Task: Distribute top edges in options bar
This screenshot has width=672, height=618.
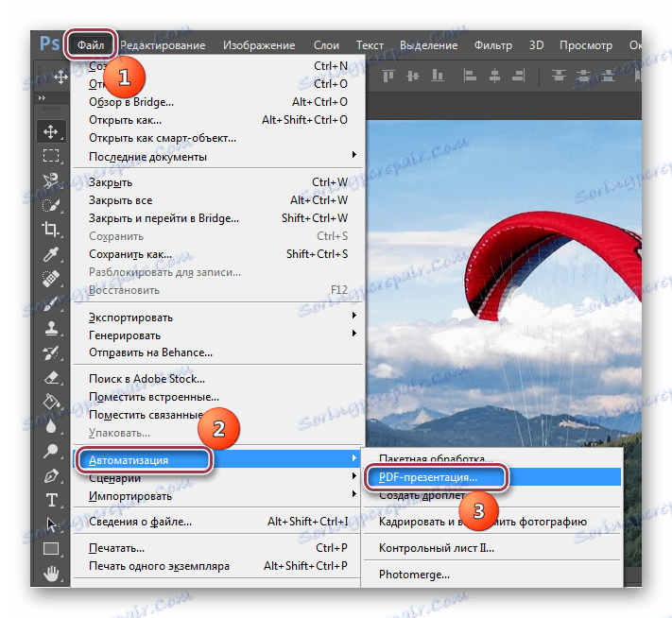Action: [559, 77]
